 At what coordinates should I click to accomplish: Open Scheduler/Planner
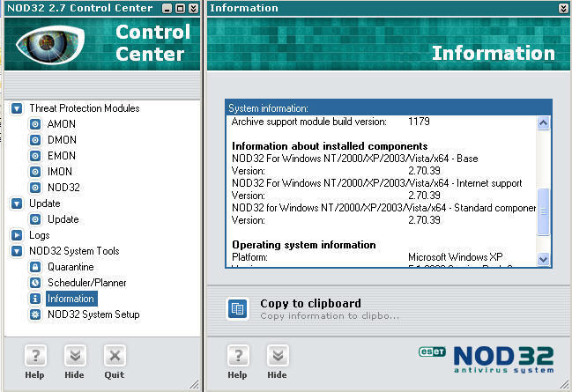pos(87,283)
